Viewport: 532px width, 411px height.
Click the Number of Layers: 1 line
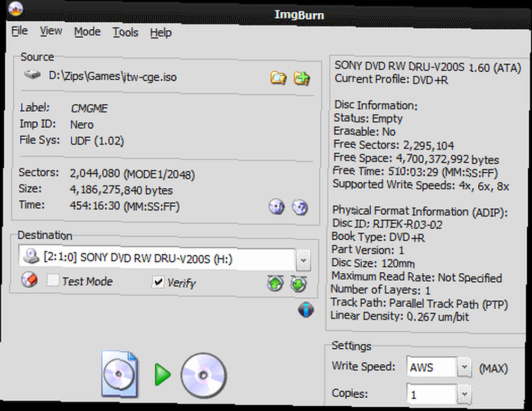point(380,290)
